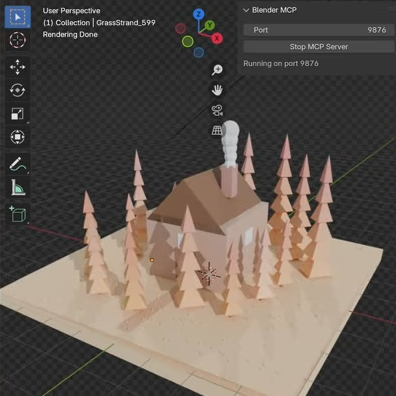Click the pan hand viewport icon

point(217,90)
